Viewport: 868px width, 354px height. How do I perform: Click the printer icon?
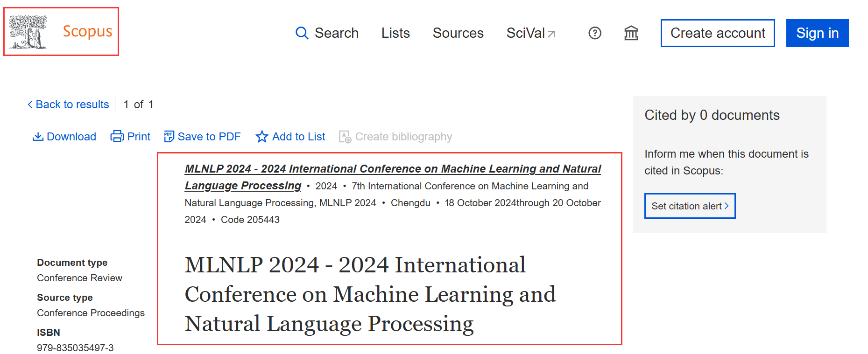click(x=117, y=137)
